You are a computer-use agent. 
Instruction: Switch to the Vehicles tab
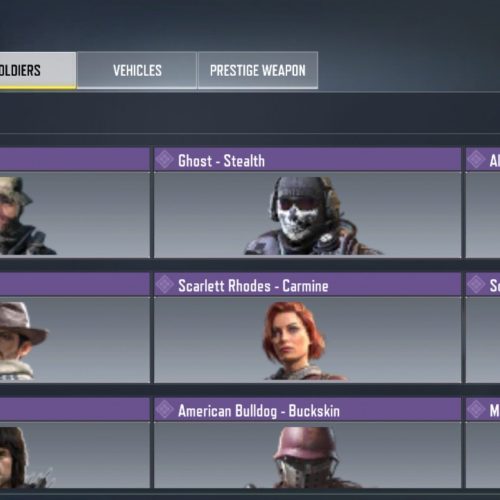tap(137, 70)
